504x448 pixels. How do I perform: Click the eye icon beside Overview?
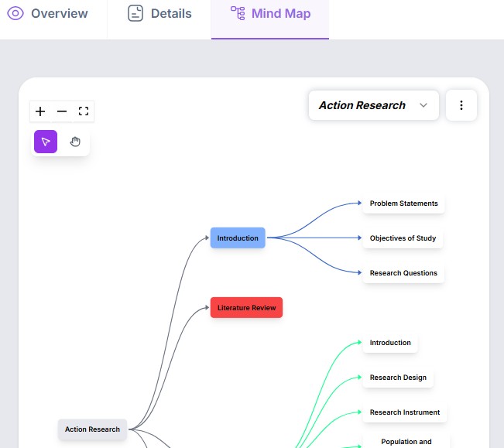click(x=15, y=13)
